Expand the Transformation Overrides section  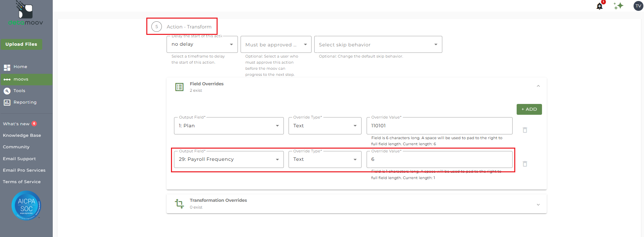point(538,204)
